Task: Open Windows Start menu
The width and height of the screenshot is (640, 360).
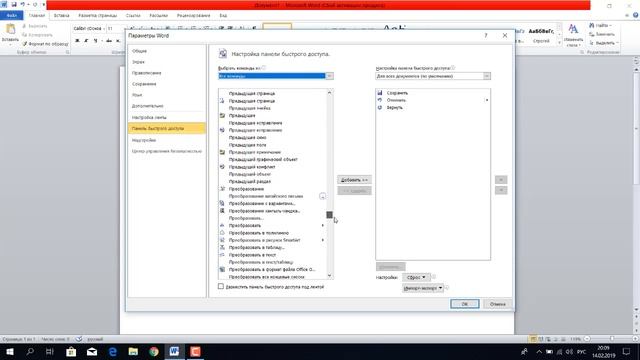Action: pos(9,351)
